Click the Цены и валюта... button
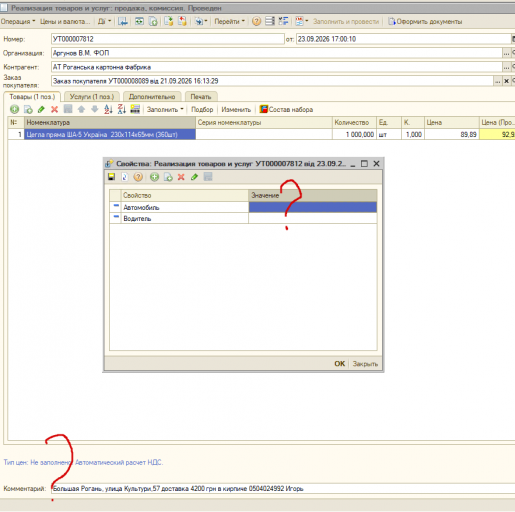 [x=65, y=21]
